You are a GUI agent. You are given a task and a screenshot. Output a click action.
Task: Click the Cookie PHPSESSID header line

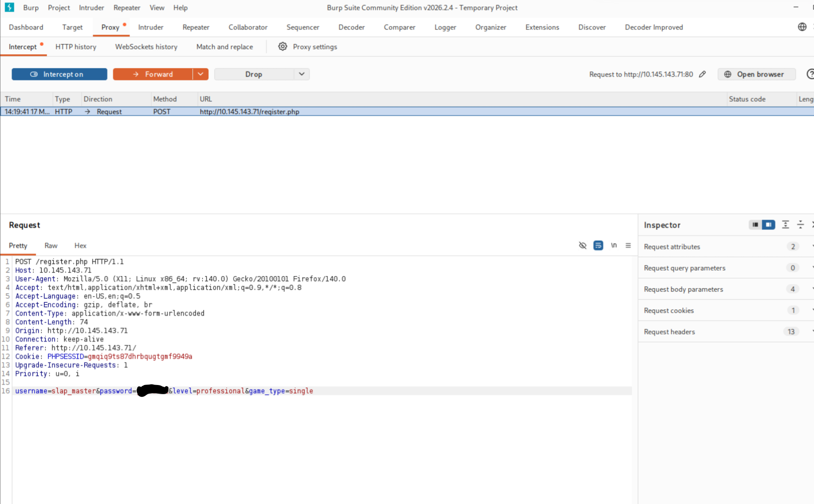point(104,357)
